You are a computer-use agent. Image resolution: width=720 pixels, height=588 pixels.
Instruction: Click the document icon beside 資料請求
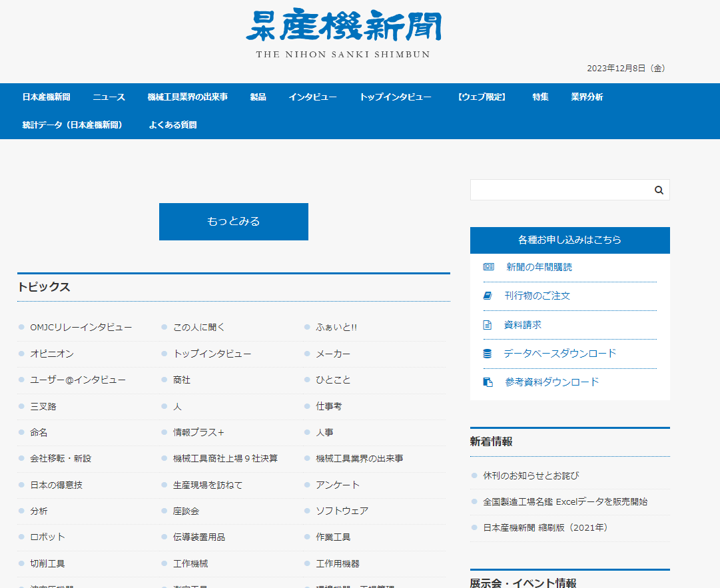point(486,324)
